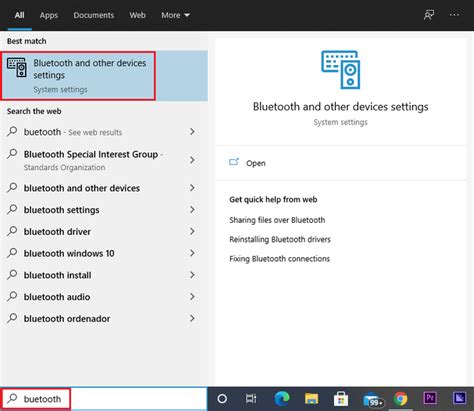Viewport: 474px width, 411px height.
Task: Open Cortana circle icon in taskbar
Action: 222,399
